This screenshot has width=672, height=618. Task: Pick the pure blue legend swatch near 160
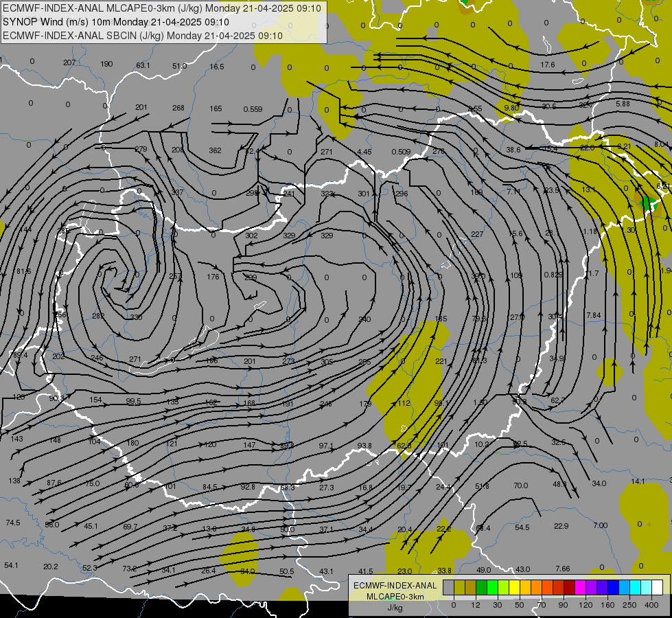click(613, 587)
